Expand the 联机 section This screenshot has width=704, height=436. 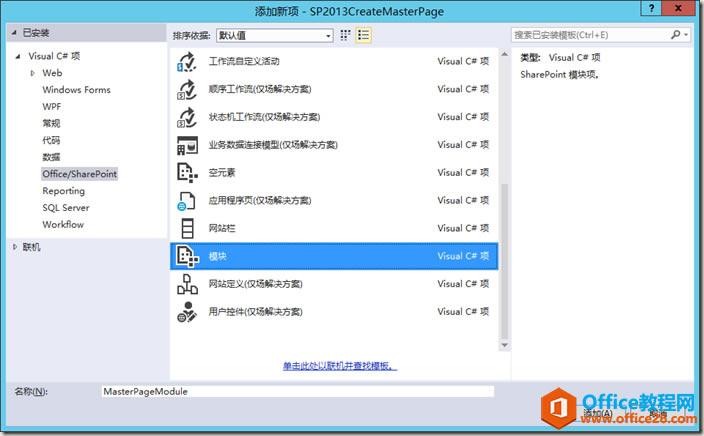(x=15, y=247)
